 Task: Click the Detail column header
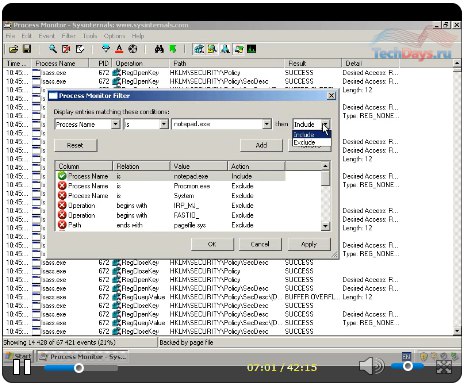[x=370, y=63]
